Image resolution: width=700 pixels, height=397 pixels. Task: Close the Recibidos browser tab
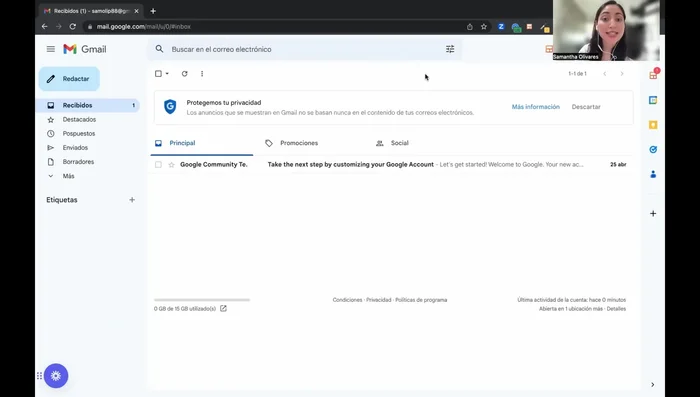(137, 11)
